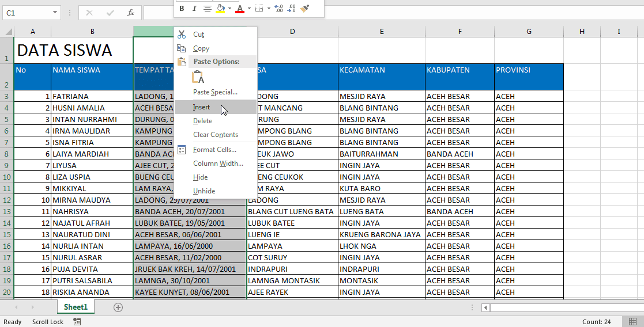
Task: Click cell KAYEE KUNYET, 08/06/2001
Action: [190, 292]
